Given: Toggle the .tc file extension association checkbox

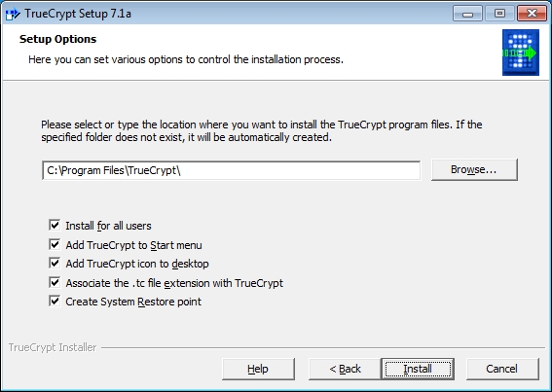Looking at the screenshot, I should click(55, 282).
